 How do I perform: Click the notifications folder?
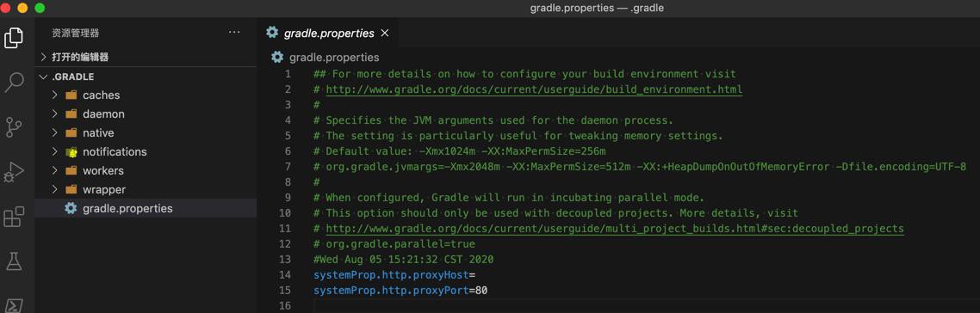tap(115, 152)
